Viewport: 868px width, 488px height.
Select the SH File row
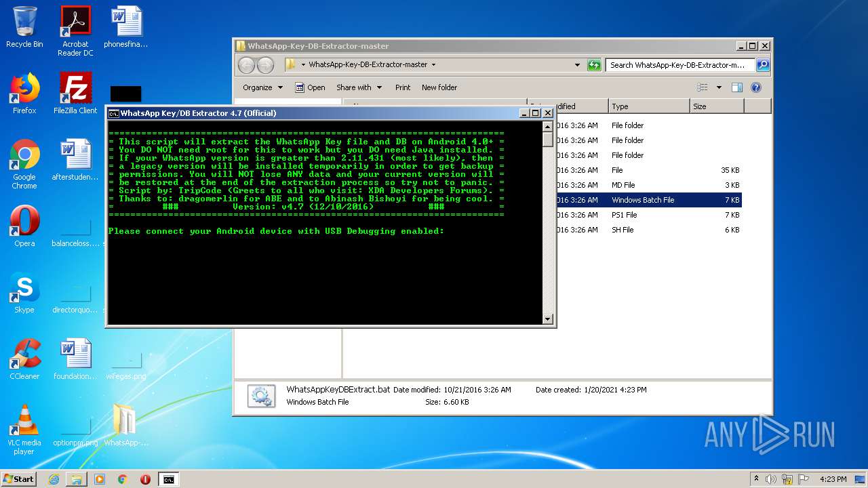[648, 230]
